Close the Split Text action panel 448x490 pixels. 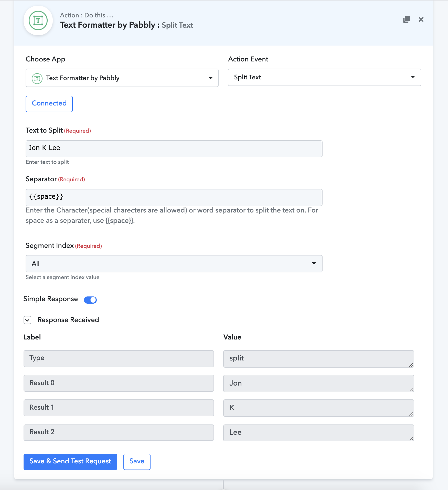(421, 19)
